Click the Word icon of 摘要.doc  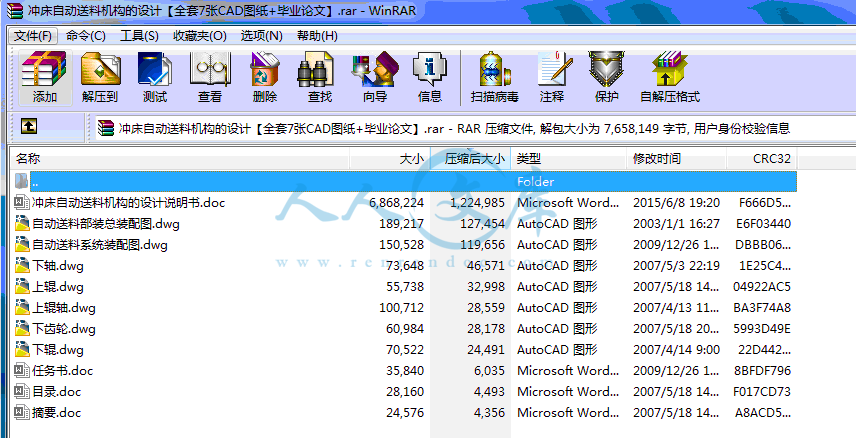22,413
